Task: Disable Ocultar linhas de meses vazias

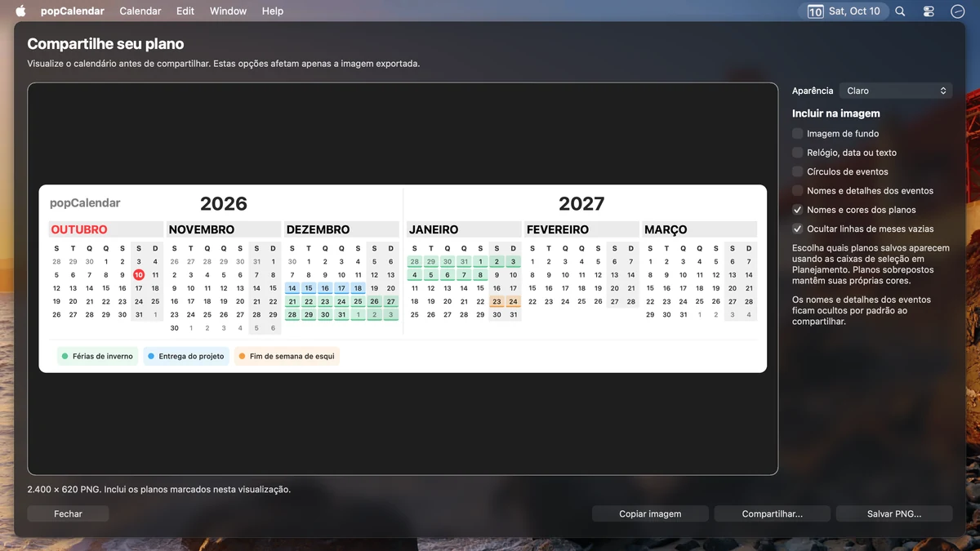Action: (798, 229)
